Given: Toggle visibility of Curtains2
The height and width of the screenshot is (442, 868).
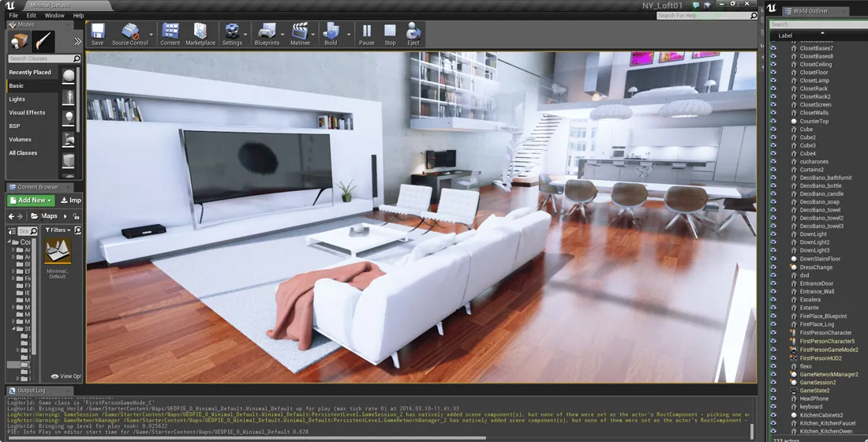Looking at the screenshot, I should (x=774, y=170).
